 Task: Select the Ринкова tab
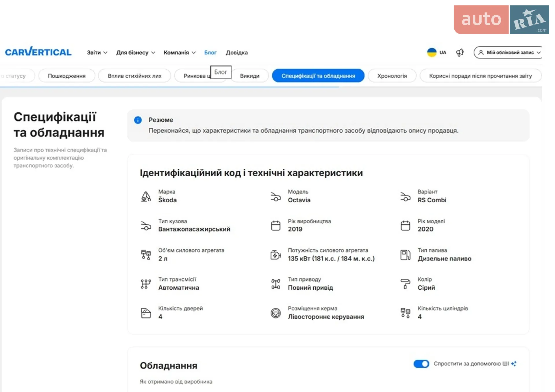[197, 76]
